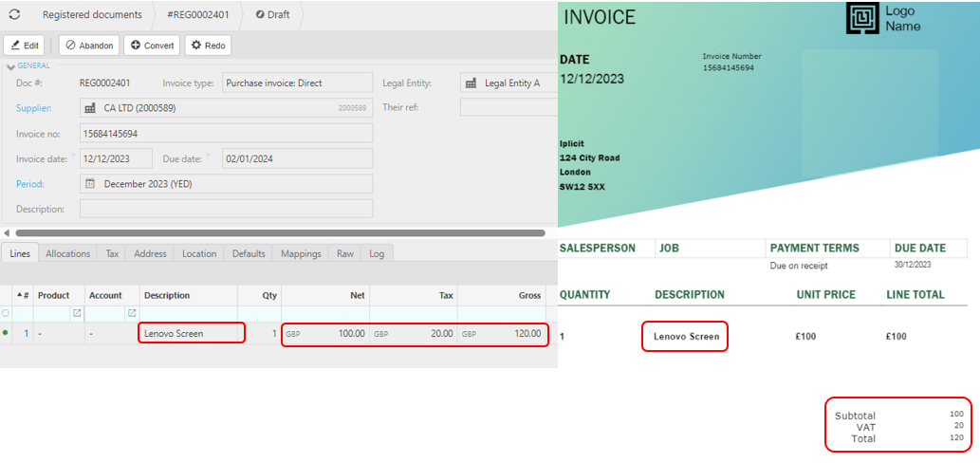Viewport: 980px width, 463px height.
Task: Click the Description input field in General
Action: [226, 209]
